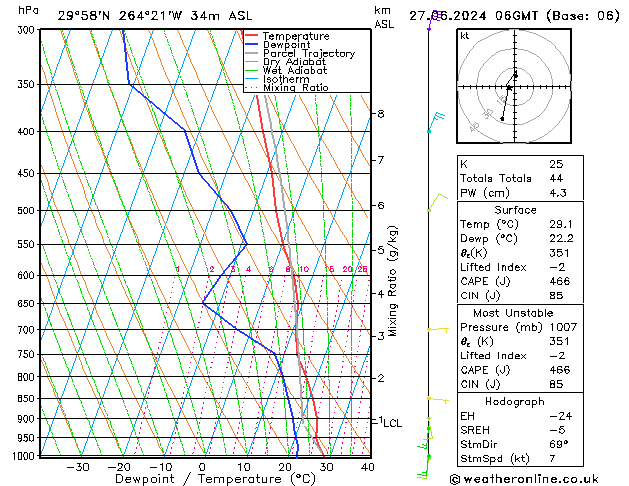Click the yellow wind barb near 700 hPa
The image size is (629, 486).
tap(437, 328)
